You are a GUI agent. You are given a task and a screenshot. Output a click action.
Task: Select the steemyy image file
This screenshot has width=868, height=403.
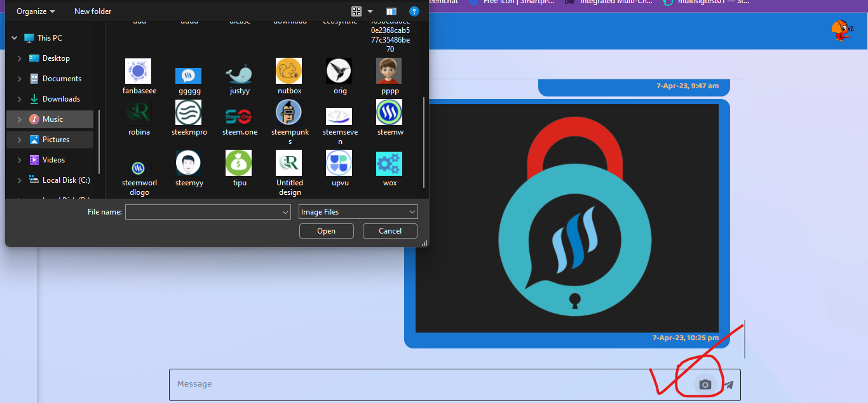pos(189,169)
